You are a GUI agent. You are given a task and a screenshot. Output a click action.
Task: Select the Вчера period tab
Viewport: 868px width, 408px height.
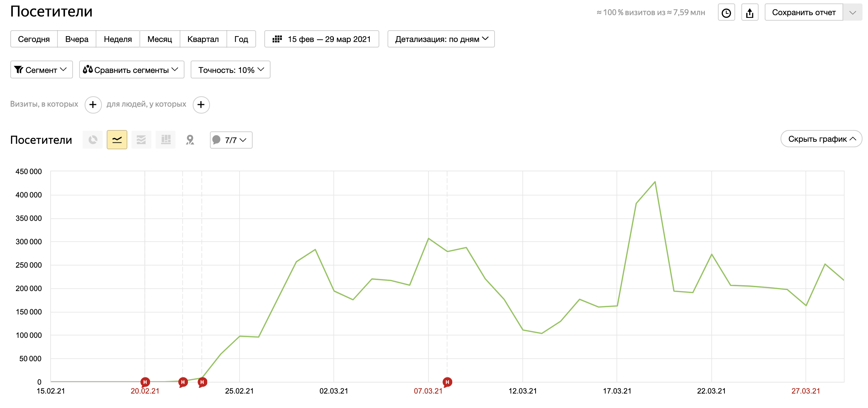(x=77, y=39)
